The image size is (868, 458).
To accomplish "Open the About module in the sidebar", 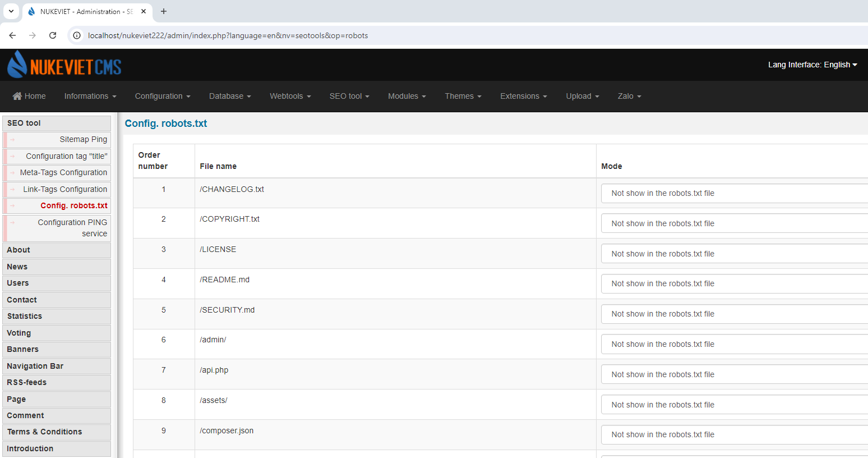I will coord(57,250).
